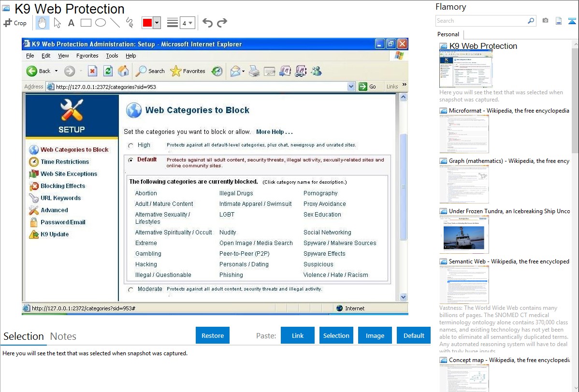This screenshot has width=579, height=392.
Task: Click the Flamory blue upload icon
Action: 572,21
